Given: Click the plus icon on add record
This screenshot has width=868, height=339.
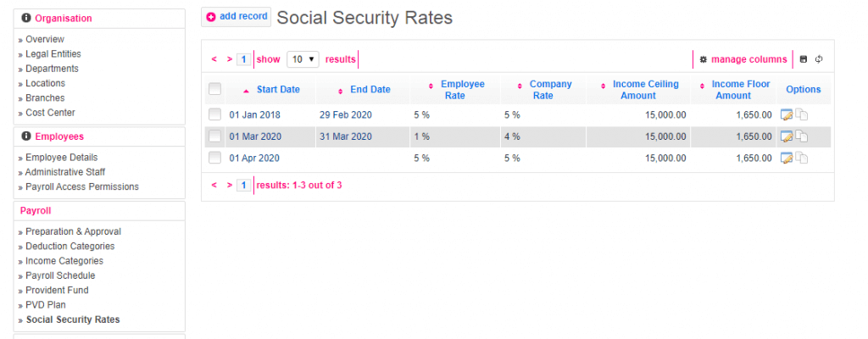Looking at the screenshot, I should point(211,16).
